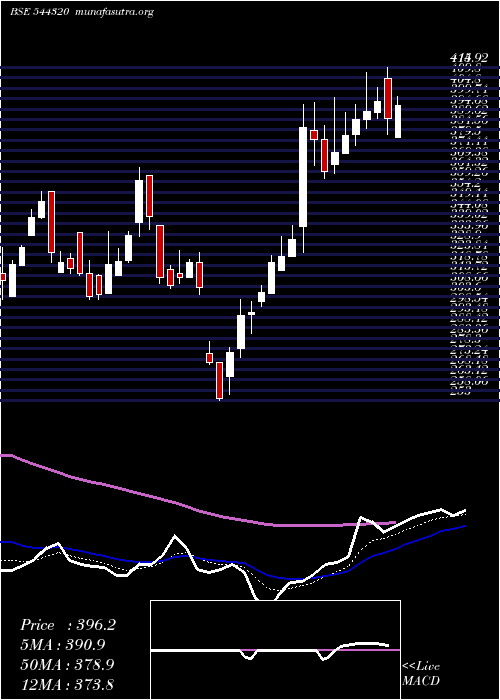Click the bottom price-axis label 253
The height and width of the screenshot is (700, 500).
(460, 393)
